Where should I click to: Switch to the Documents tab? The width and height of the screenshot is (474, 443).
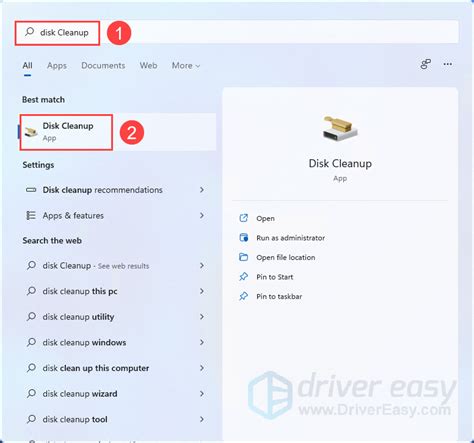click(x=103, y=65)
